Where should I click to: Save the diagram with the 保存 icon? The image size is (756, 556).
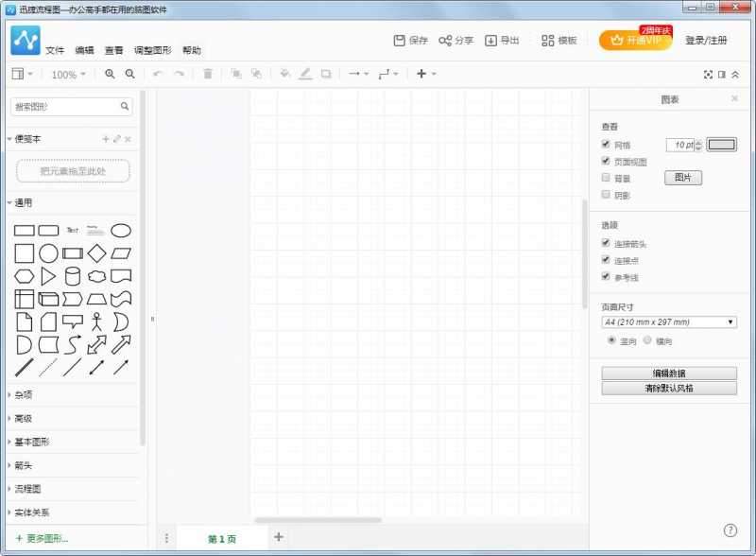tap(400, 42)
